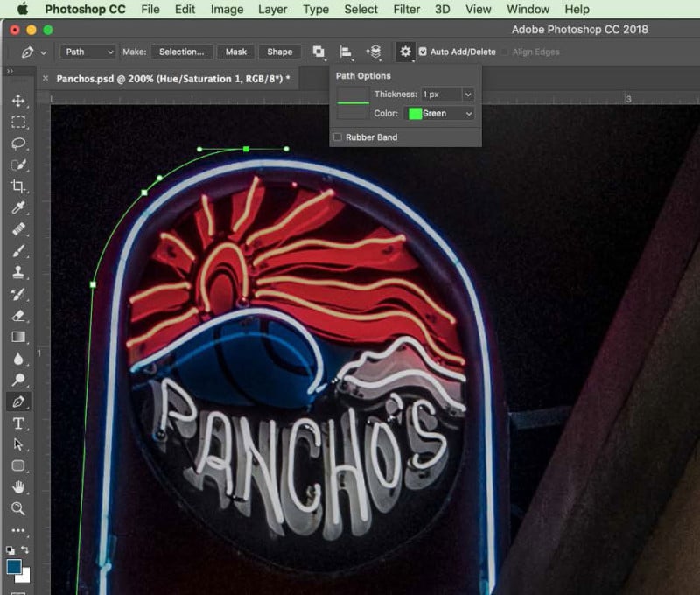Click the Make Shape button
This screenshot has width=700, height=595.
tap(279, 52)
